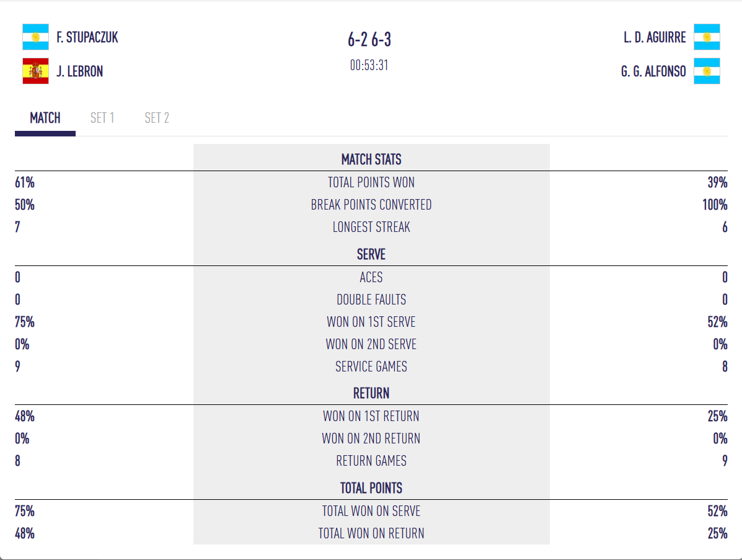
Task: Click the Argentina flag beside F. Stupaczuk
Action: pos(35,37)
